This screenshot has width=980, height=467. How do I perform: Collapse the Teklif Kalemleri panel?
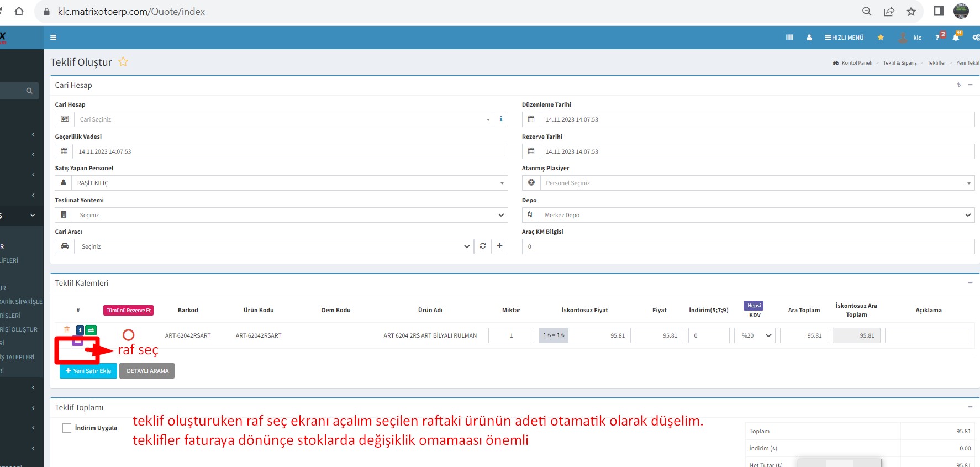point(970,282)
